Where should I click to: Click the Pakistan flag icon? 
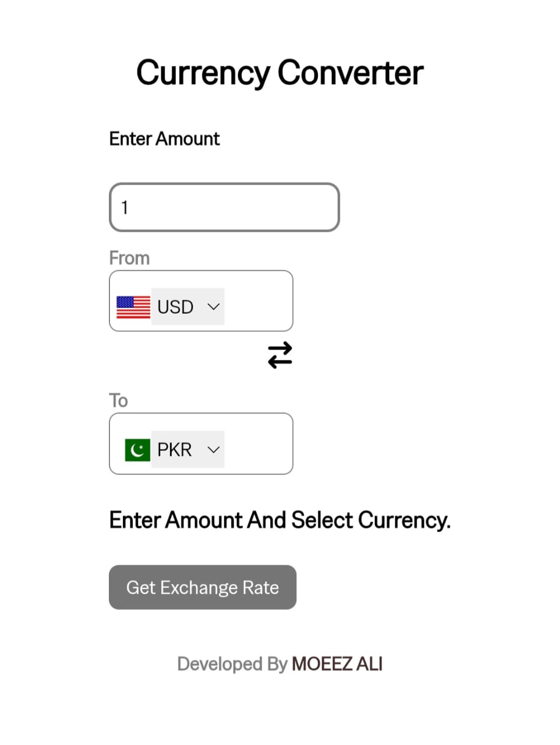coord(137,449)
